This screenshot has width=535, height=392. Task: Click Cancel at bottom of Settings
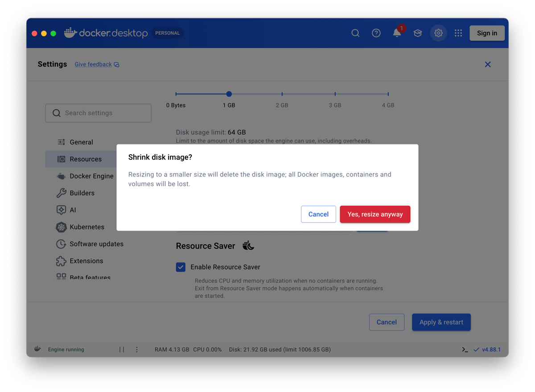tap(387, 322)
